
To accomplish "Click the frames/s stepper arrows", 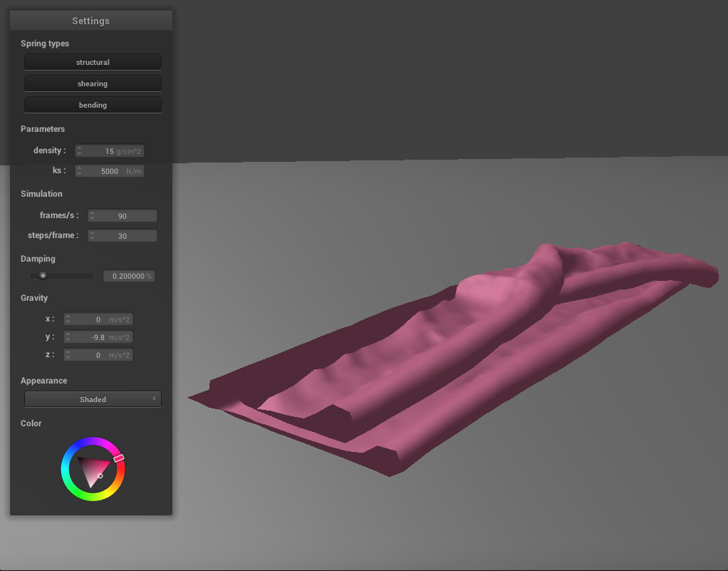I will click(x=92, y=216).
